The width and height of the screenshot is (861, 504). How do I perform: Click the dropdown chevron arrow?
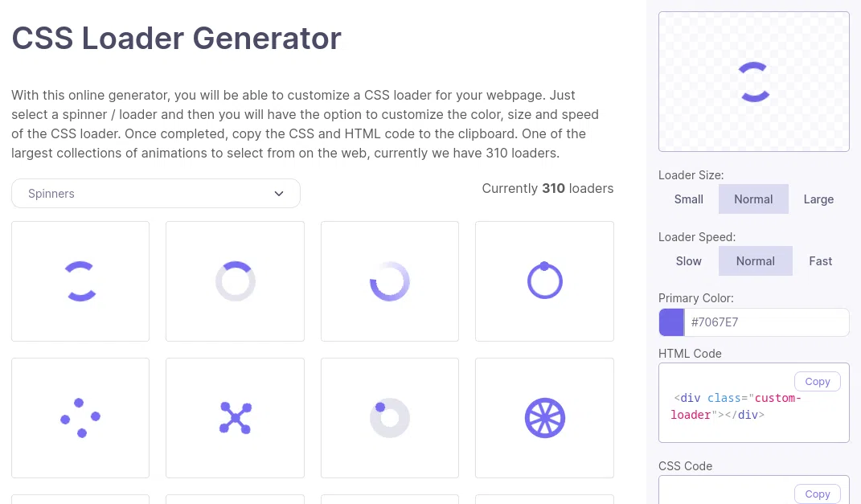pos(279,194)
